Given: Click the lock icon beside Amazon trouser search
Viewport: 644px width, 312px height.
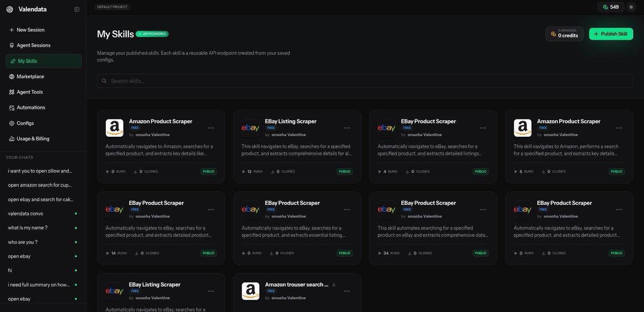Looking at the screenshot, I should (x=334, y=285).
